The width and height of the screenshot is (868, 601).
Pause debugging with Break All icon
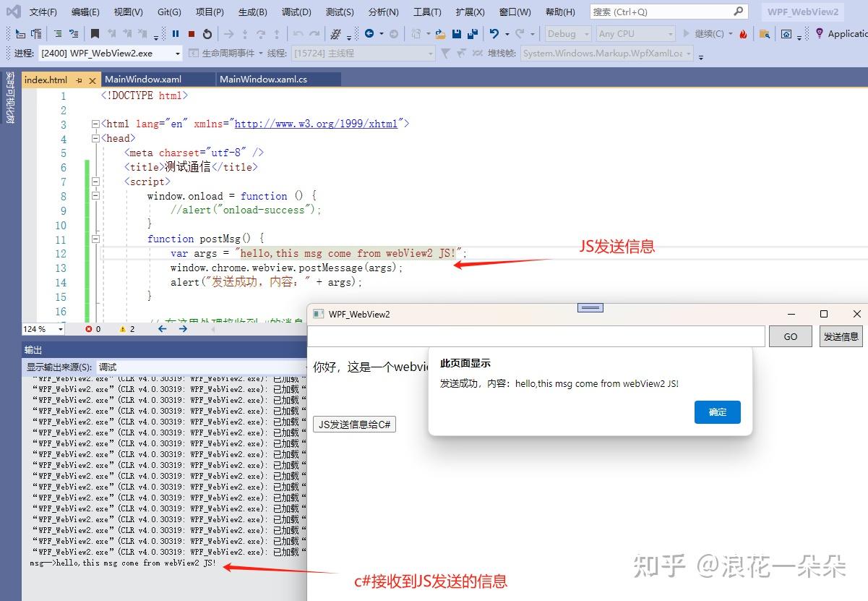coord(176,33)
